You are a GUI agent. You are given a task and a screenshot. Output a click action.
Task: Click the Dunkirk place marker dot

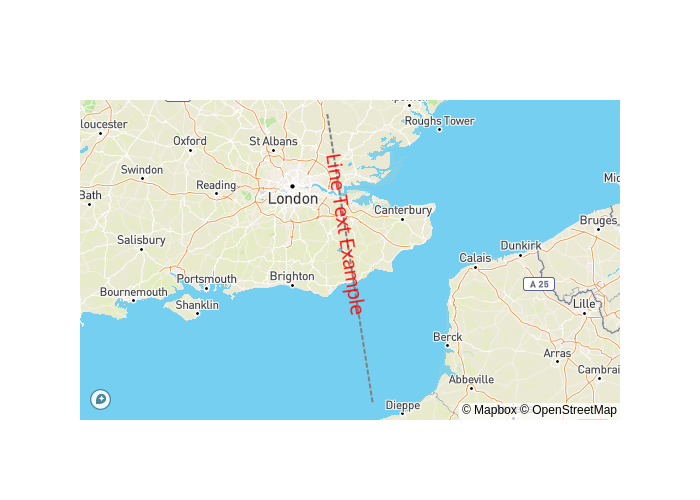[520, 255]
